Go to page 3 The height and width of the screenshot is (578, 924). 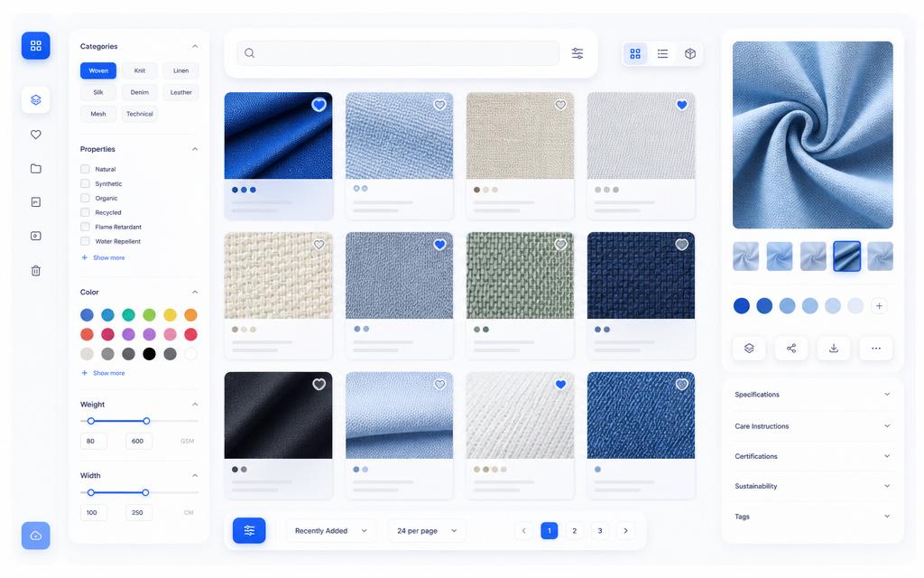[x=600, y=531]
